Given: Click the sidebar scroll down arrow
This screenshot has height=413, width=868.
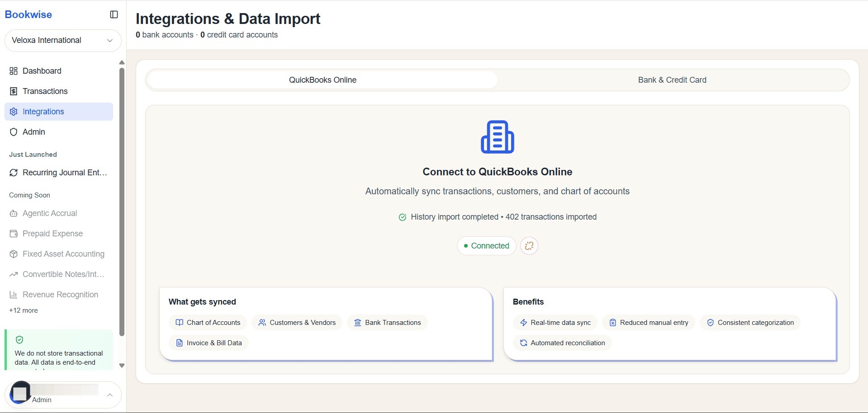Looking at the screenshot, I should point(122,366).
